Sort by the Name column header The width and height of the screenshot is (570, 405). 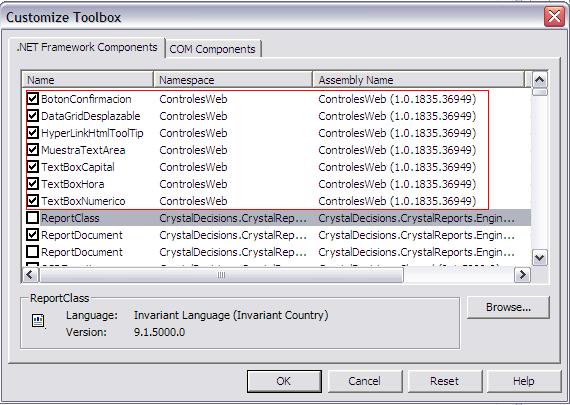88,80
